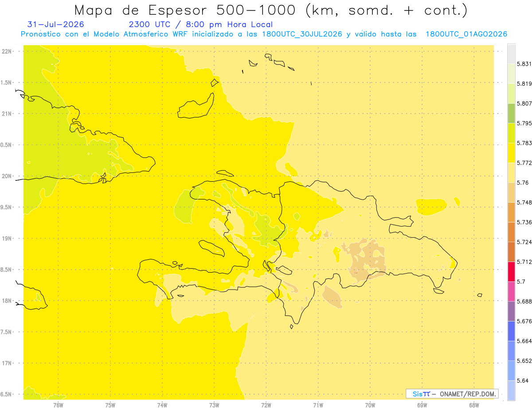This screenshot has height=411, width=532.
Task: Pick the blue legend swatch between 5.664 and 5.676
Action: (x=511, y=331)
